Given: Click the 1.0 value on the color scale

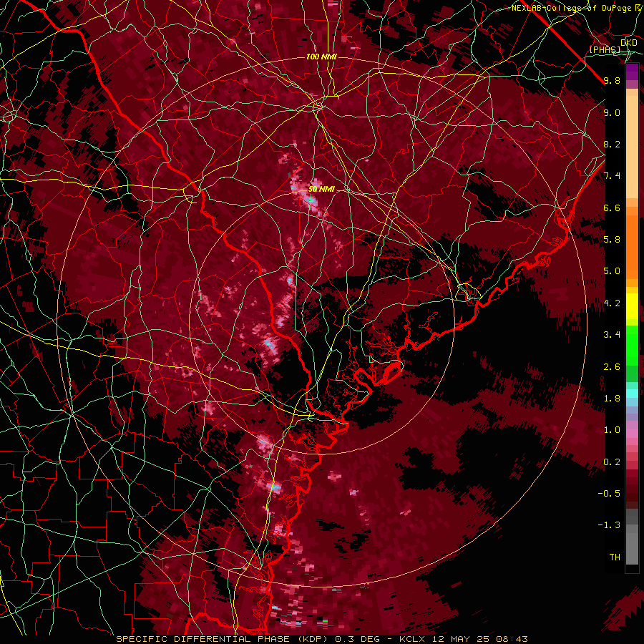Looking at the screenshot, I should (x=612, y=430).
